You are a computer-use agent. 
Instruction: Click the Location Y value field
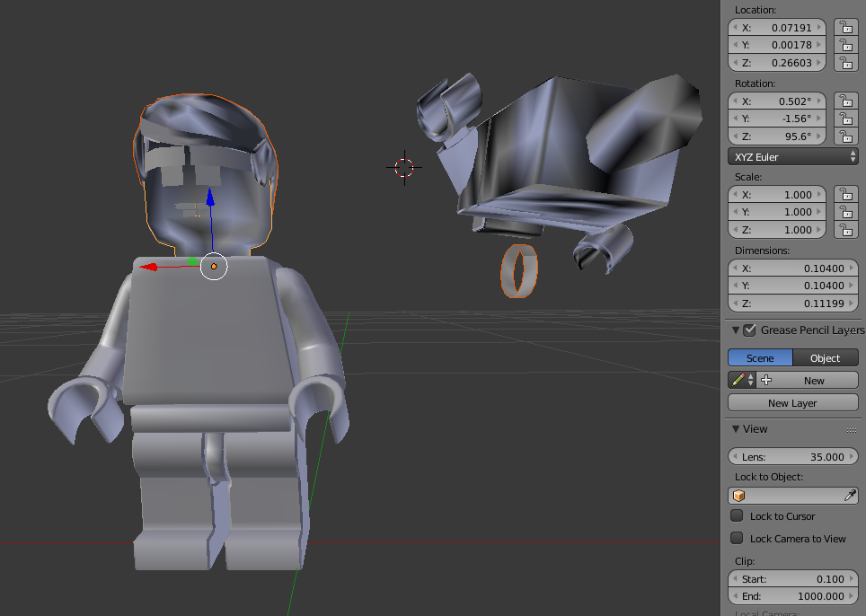[x=777, y=45]
